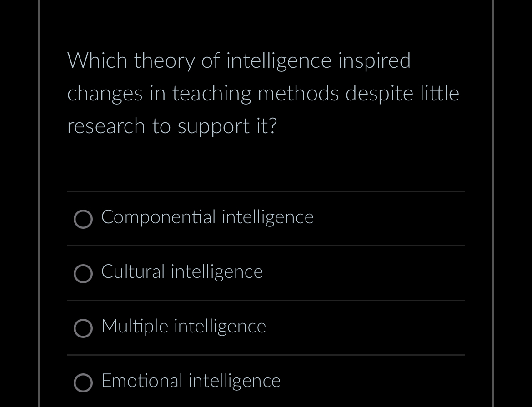Select the Multiple intelligence radio button

(x=83, y=328)
